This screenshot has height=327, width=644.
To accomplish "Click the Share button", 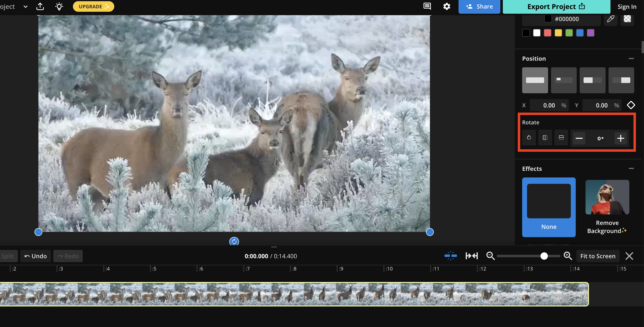I will (x=479, y=7).
